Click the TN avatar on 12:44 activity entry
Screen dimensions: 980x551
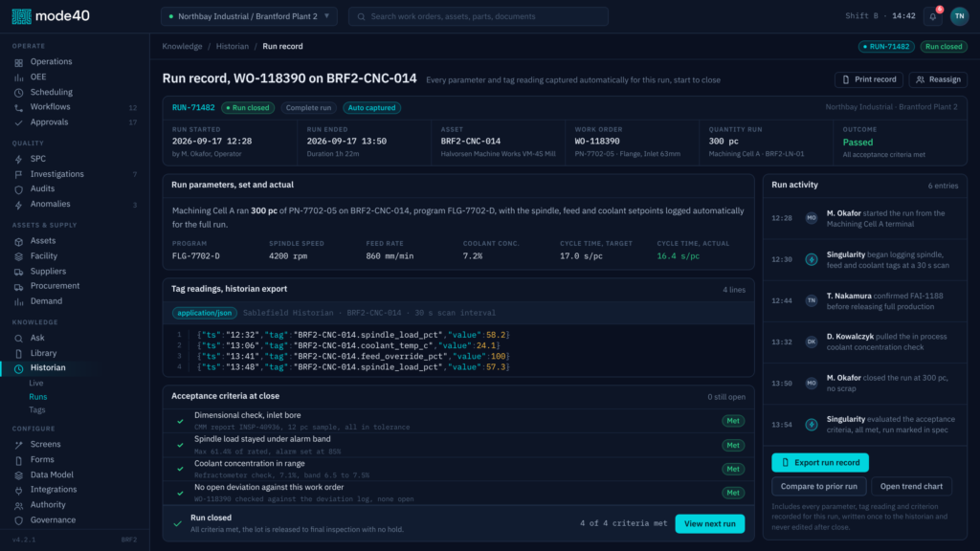(812, 300)
